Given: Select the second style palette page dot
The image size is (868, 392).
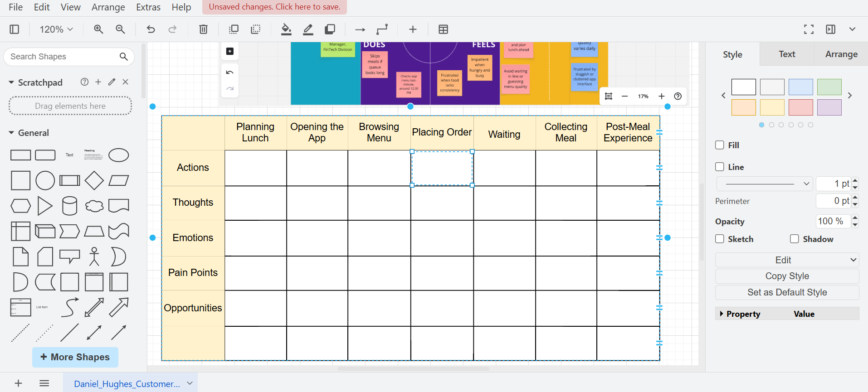Looking at the screenshot, I should (771, 125).
